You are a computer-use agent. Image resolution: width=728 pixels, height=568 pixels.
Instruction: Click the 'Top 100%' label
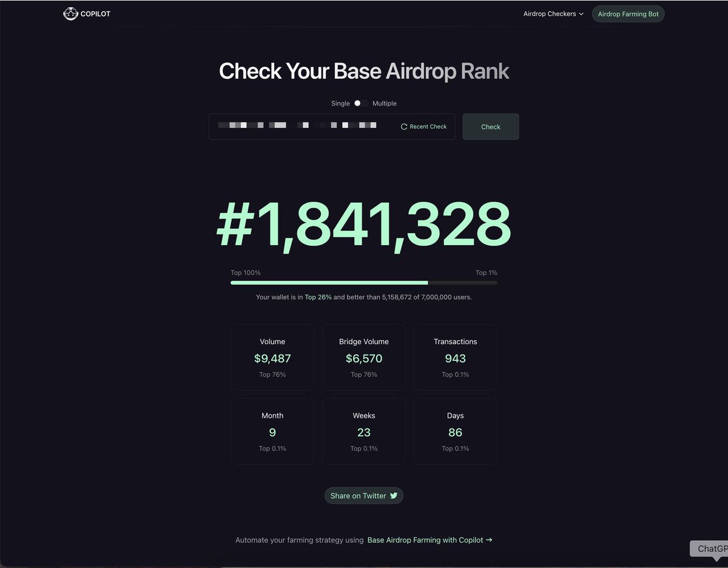246,273
